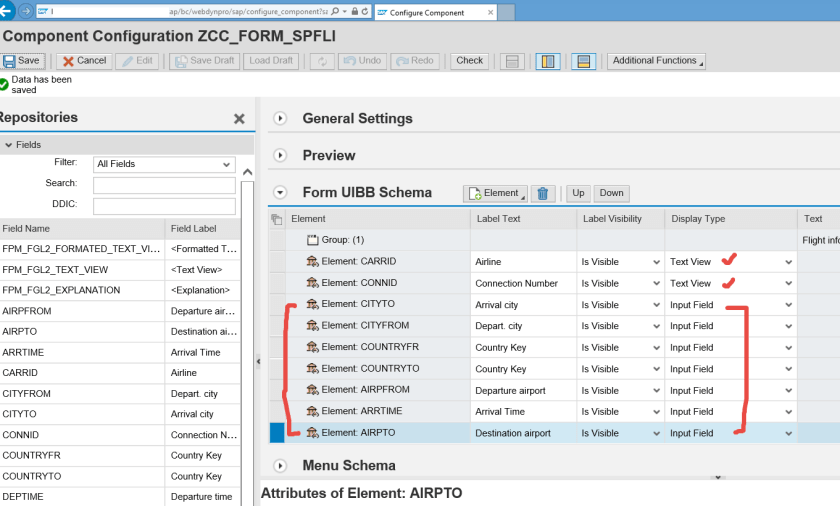Click the scroll up arrow in Fields list

[247, 172]
